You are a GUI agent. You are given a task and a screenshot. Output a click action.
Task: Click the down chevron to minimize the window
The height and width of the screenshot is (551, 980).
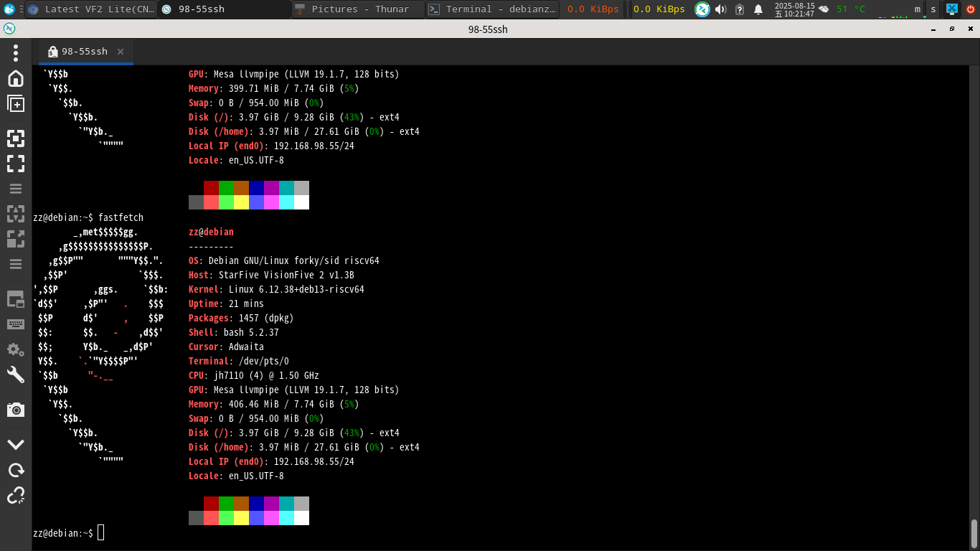click(x=16, y=444)
